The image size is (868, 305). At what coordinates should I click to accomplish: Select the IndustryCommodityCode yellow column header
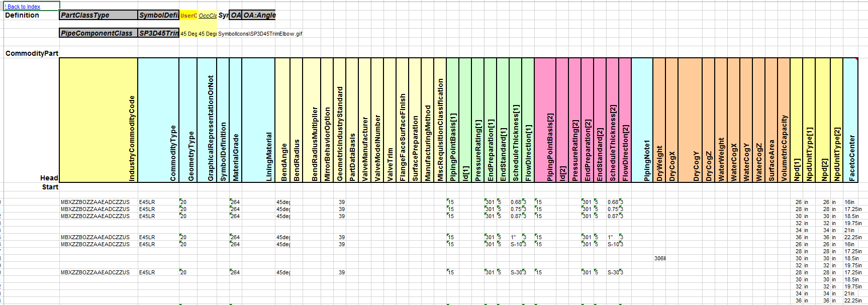[99, 120]
